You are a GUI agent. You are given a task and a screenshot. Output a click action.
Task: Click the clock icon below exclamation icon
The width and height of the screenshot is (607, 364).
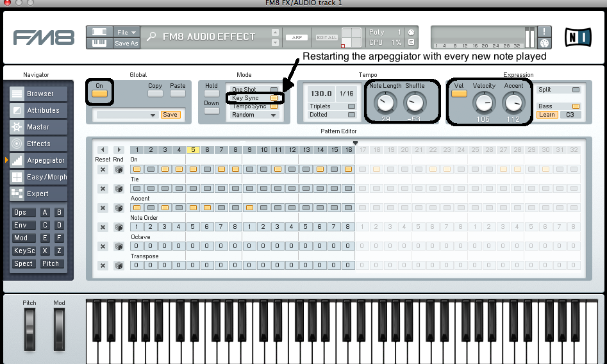(x=544, y=43)
